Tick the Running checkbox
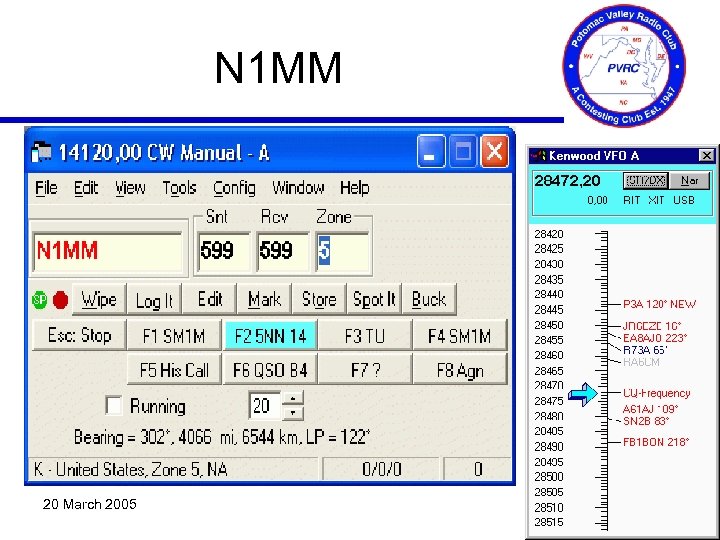 (113, 406)
